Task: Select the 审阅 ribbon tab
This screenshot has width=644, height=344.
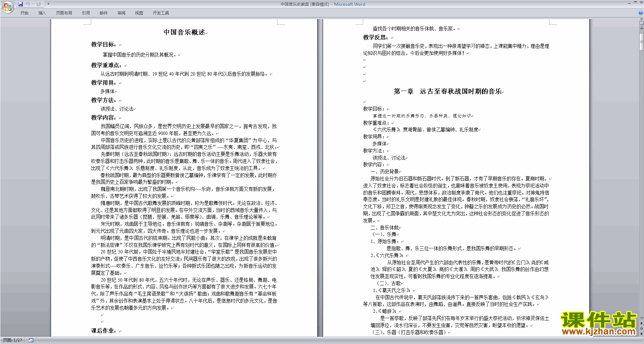Action: point(121,13)
